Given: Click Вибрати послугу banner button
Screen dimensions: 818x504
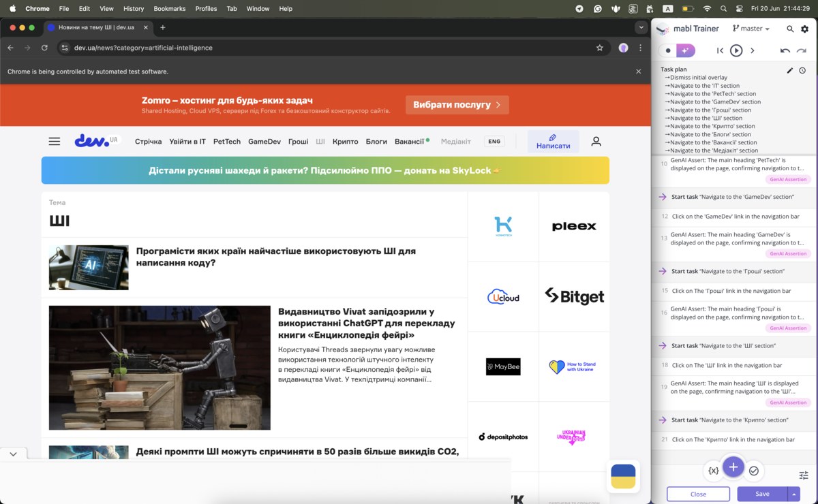Looking at the screenshot, I should click(x=457, y=105).
